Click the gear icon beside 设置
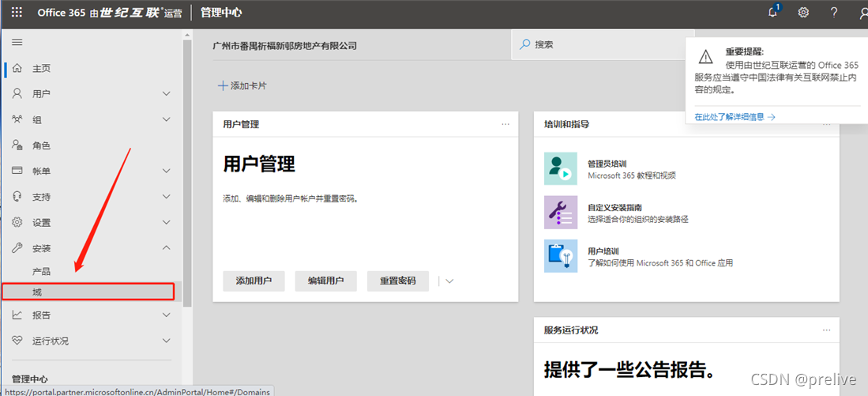The height and width of the screenshot is (396, 868). pos(17,222)
